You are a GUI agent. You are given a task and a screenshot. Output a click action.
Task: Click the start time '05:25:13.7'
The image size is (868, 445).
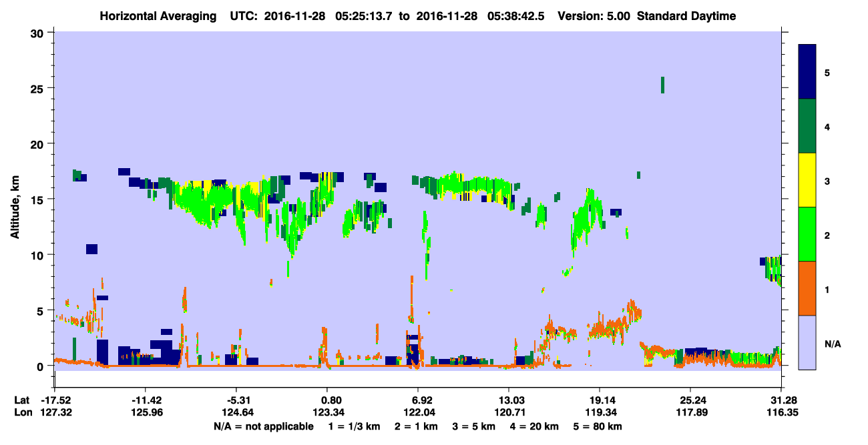(363, 16)
